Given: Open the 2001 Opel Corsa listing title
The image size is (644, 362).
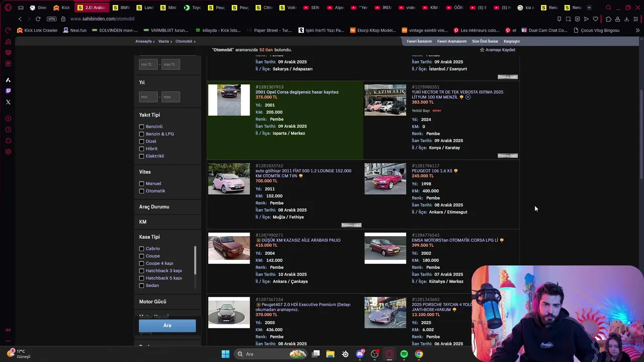Looking at the screenshot, I should click(x=297, y=92).
